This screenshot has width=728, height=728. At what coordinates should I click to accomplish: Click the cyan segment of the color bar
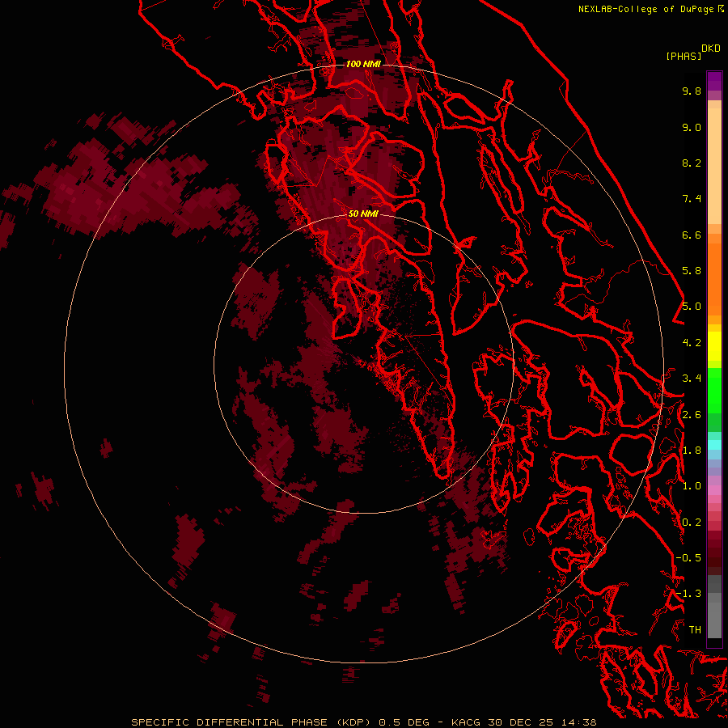[714, 444]
